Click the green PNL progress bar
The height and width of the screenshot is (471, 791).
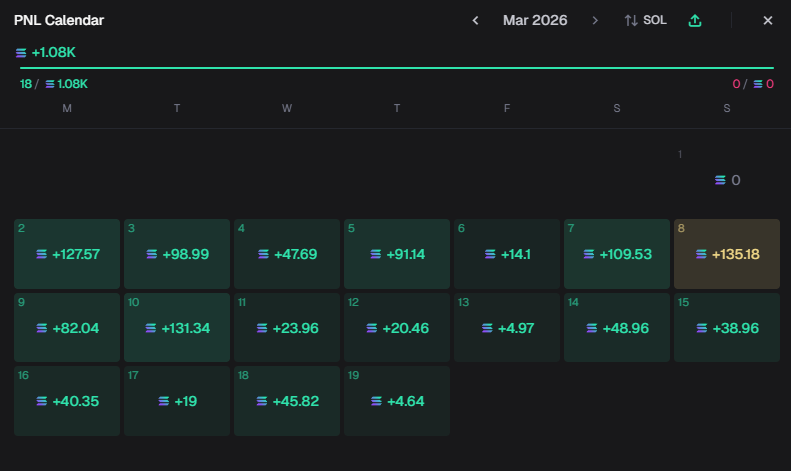click(x=397, y=68)
